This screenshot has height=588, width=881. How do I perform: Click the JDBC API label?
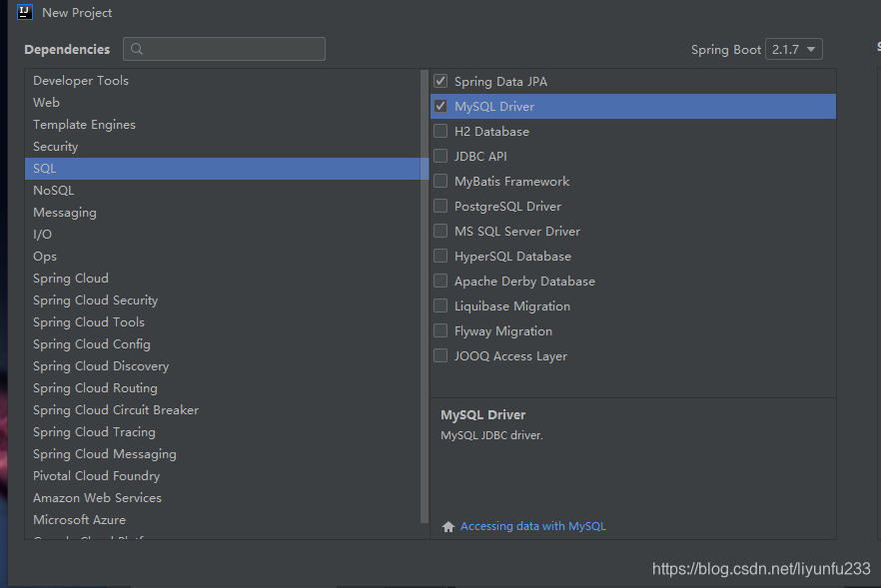click(x=480, y=156)
